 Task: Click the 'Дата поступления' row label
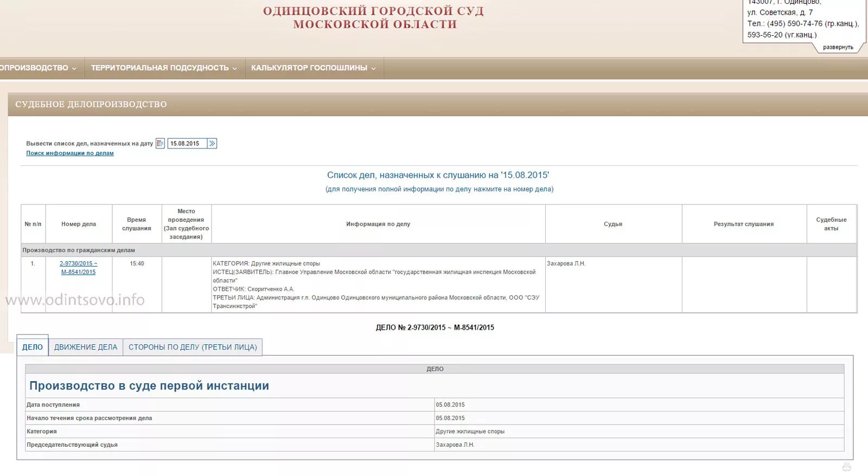[53, 404]
